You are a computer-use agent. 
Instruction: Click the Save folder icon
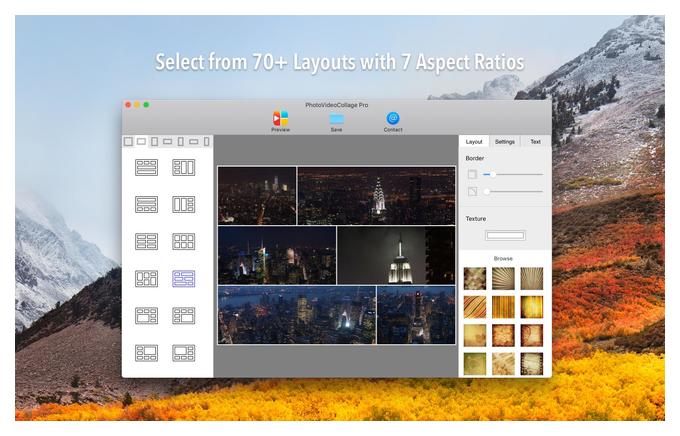coord(337,119)
